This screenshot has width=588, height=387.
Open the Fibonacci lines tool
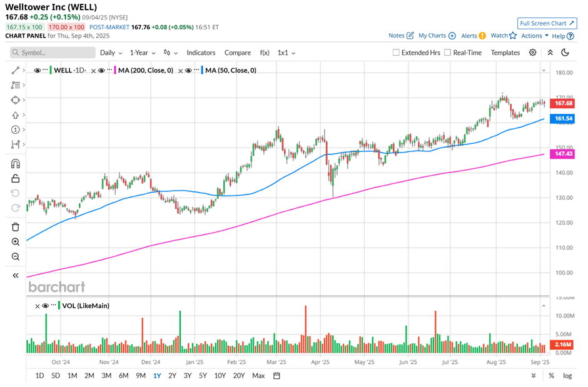[x=15, y=85]
